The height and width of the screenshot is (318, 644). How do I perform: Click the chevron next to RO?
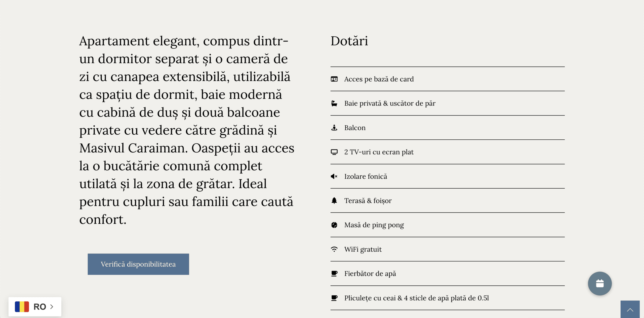(52, 307)
